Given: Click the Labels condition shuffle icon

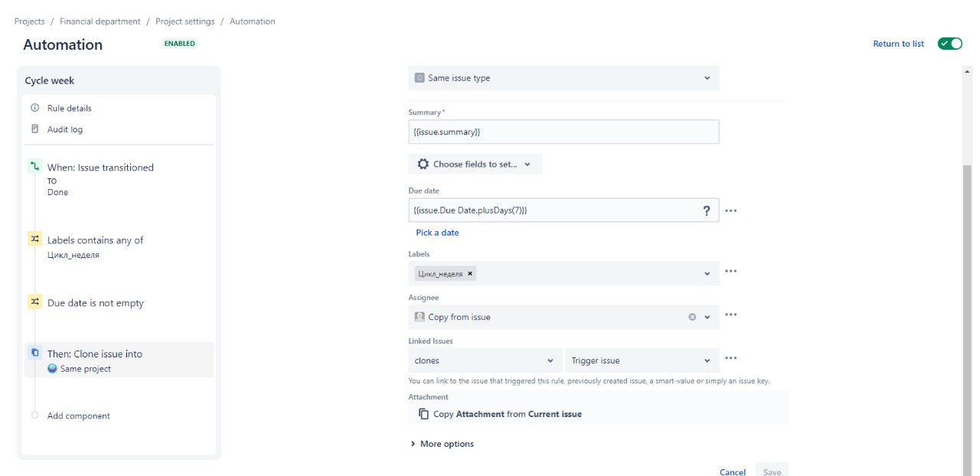Looking at the screenshot, I should coord(34,240).
